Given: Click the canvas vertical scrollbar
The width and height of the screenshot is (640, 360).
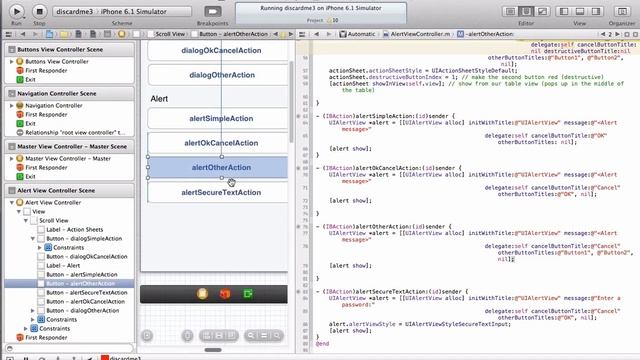Looking at the screenshot, I should point(291,102).
